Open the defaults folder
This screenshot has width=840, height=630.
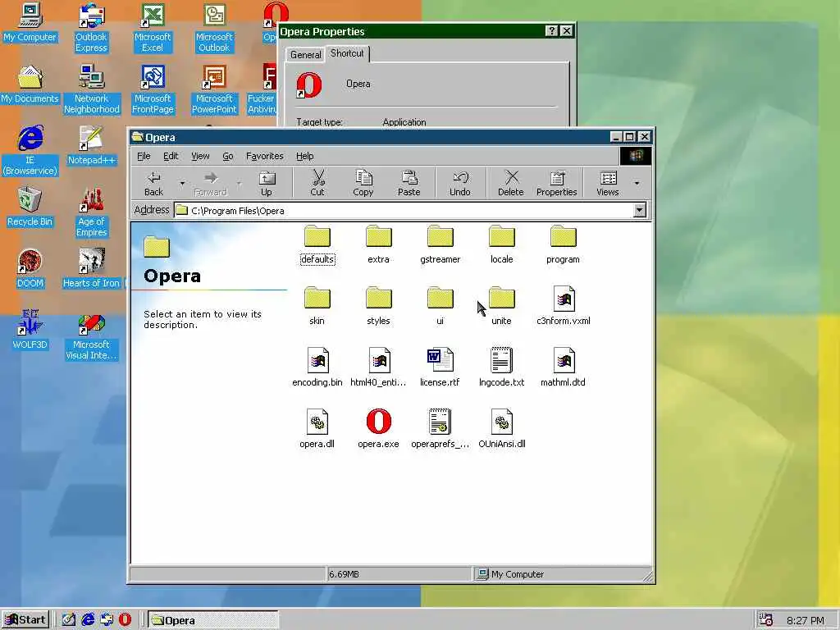(317, 244)
